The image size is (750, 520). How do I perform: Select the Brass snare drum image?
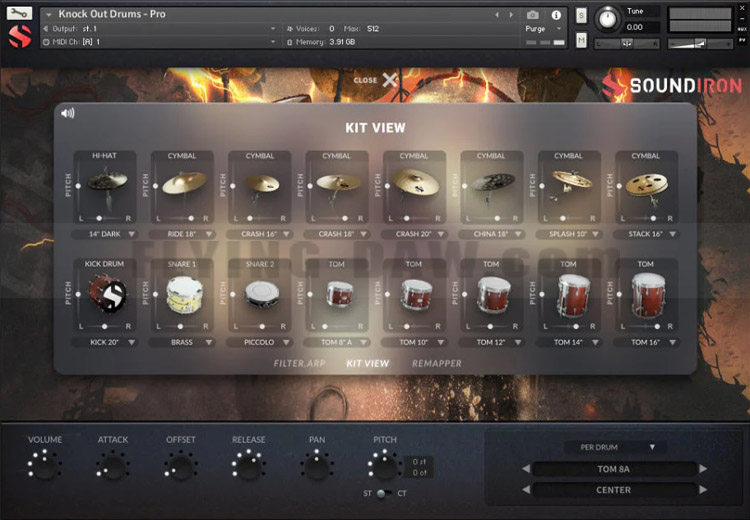[x=185, y=294]
